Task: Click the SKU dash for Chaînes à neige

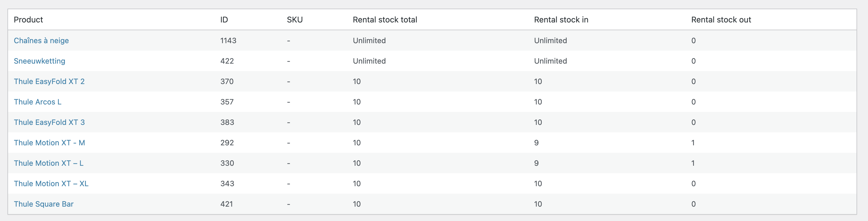Action: [x=288, y=41]
